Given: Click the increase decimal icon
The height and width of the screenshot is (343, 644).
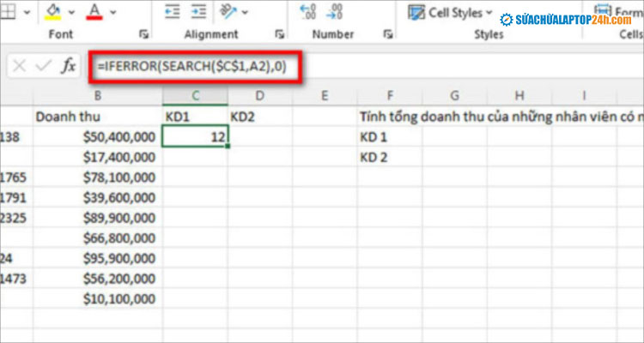Looking at the screenshot, I should (307, 11).
